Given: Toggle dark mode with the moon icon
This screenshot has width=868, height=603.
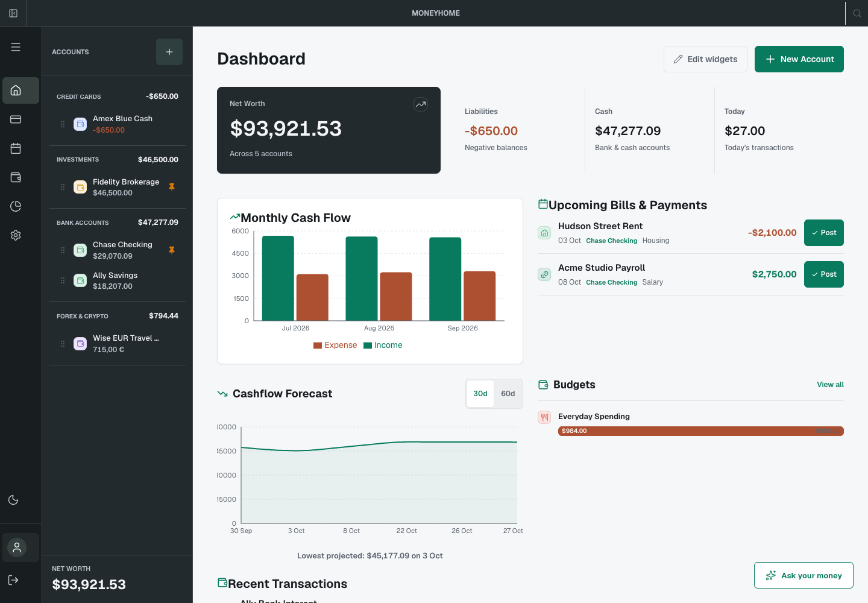Looking at the screenshot, I should (13, 500).
